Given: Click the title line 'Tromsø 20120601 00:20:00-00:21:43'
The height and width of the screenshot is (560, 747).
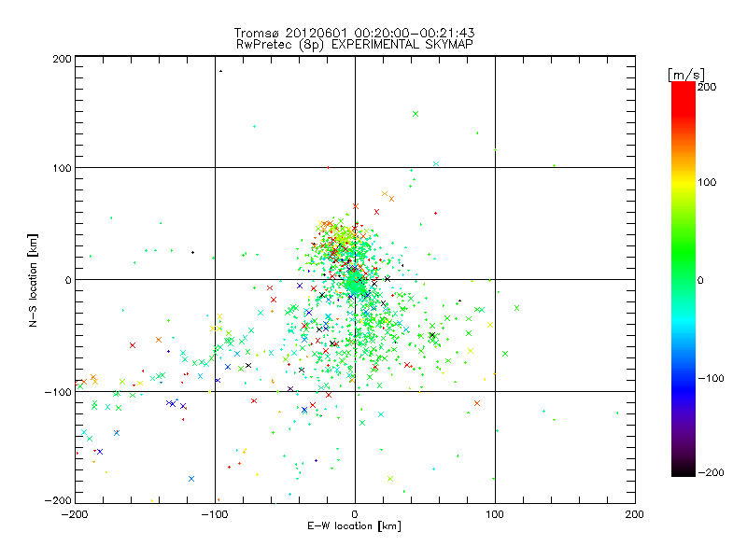Looking at the screenshot, I should pos(354,33).
